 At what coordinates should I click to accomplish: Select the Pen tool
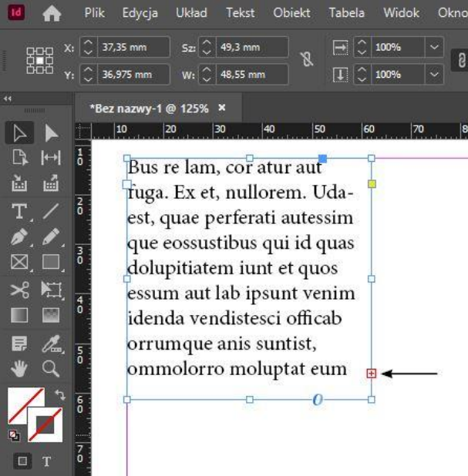tap(19, 236)
